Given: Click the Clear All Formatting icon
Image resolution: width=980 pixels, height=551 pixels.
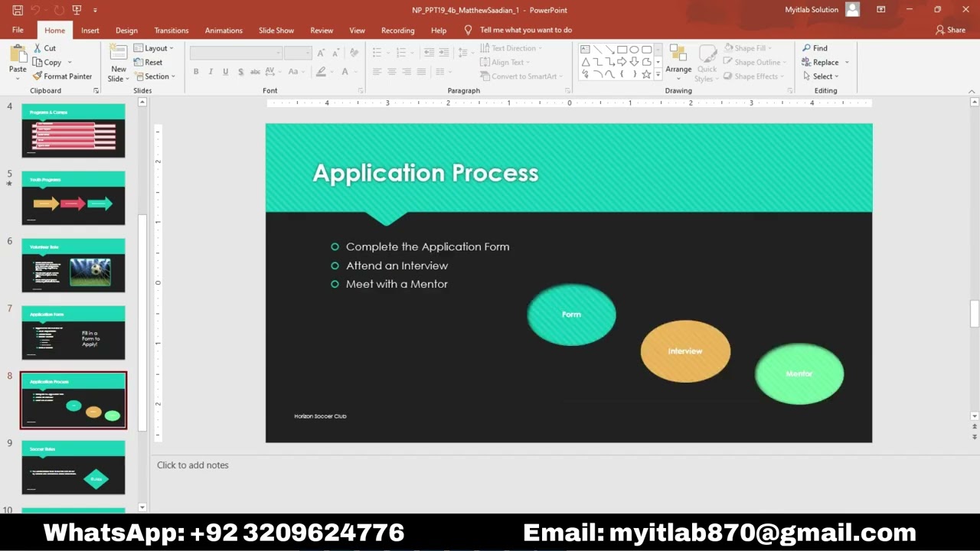Looking at the screenshot, I should (x=354, y=53).
